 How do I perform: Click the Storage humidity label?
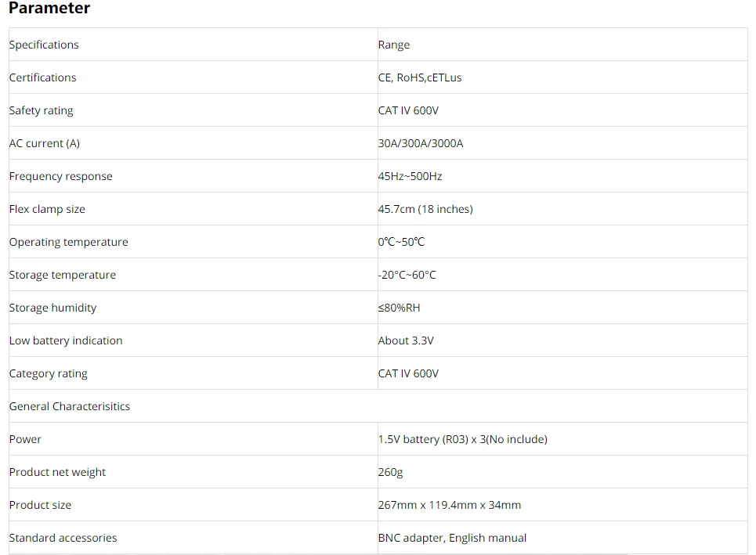pos(52,308)
